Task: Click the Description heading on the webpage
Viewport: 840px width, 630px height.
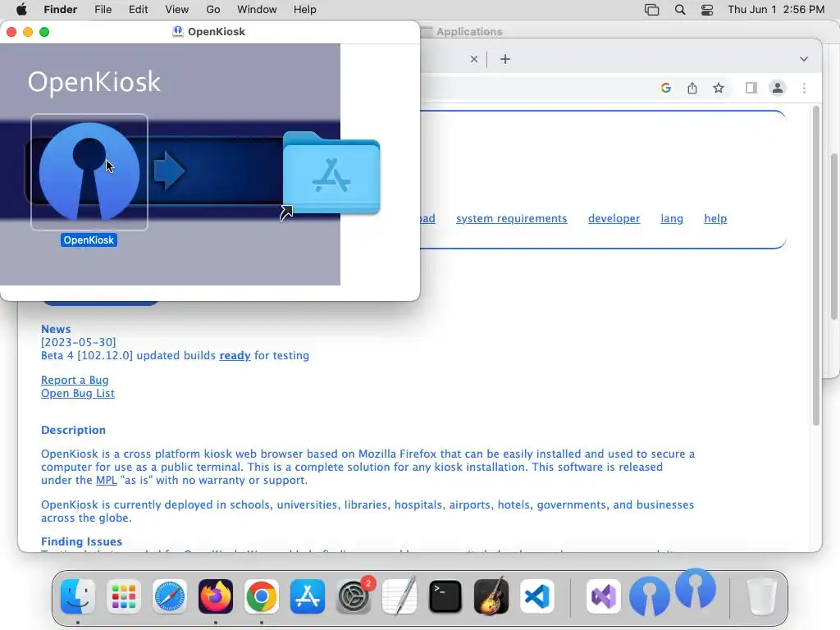Action: pos(73,430)
